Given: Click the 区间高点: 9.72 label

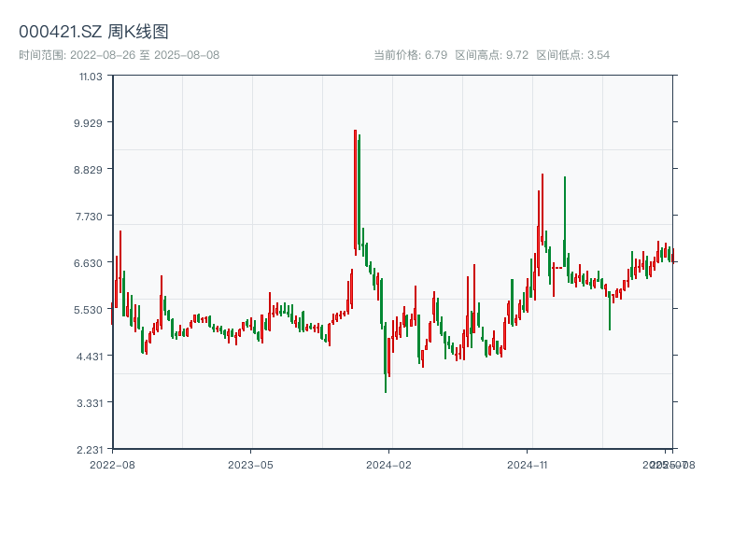Looking at the screenshot, I should click(x=492, y=55).
